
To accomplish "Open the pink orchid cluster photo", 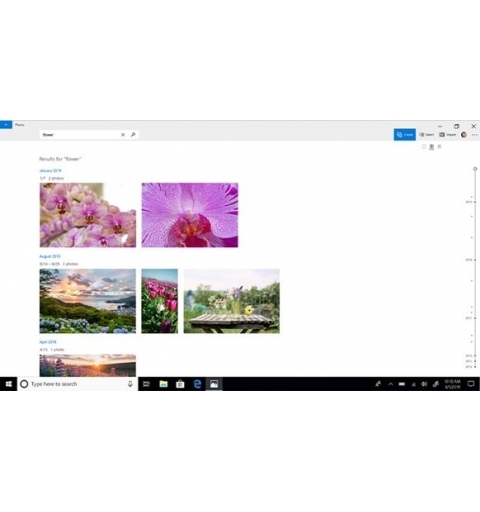I will click(88, 215).
